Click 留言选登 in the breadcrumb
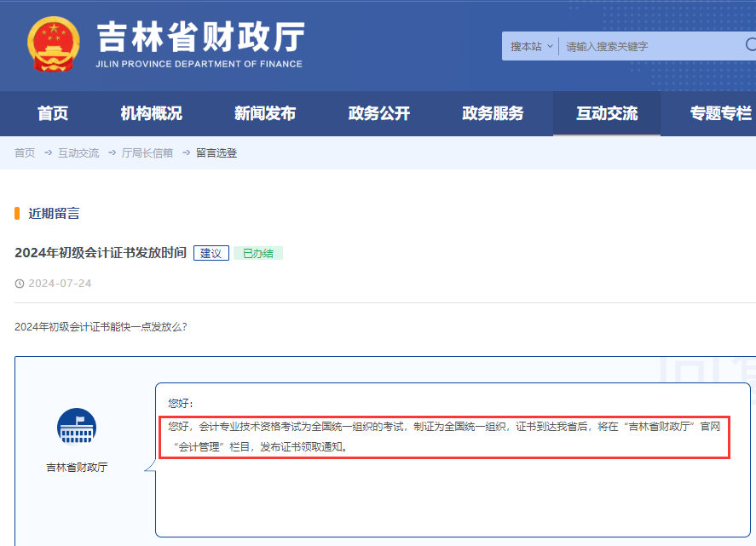This screenshot has width=756, height=546. tap(216, 152)
